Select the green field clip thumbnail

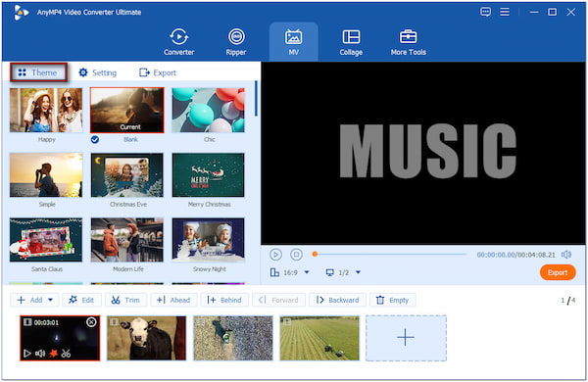pyautogui.click(x=319, y=338)
